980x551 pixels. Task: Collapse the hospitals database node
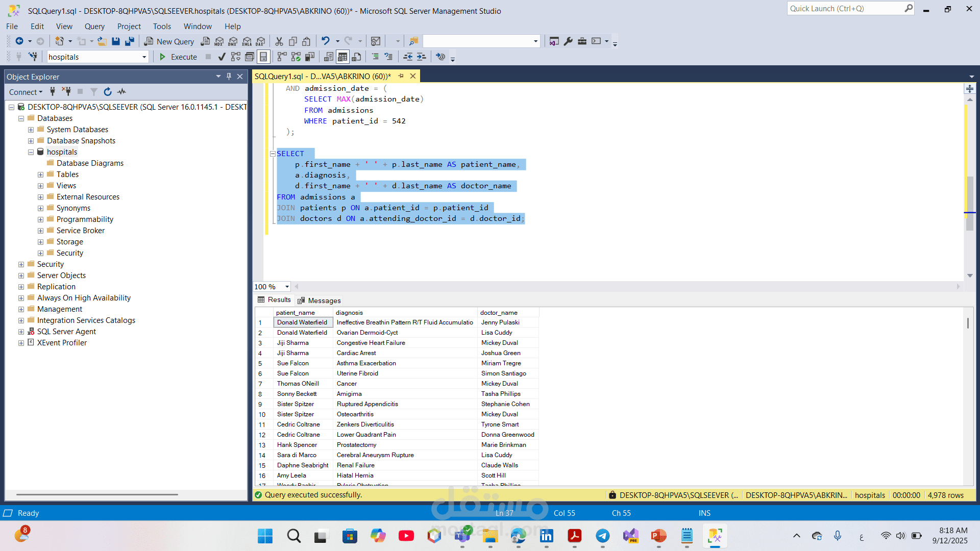(x=31, y=152)
